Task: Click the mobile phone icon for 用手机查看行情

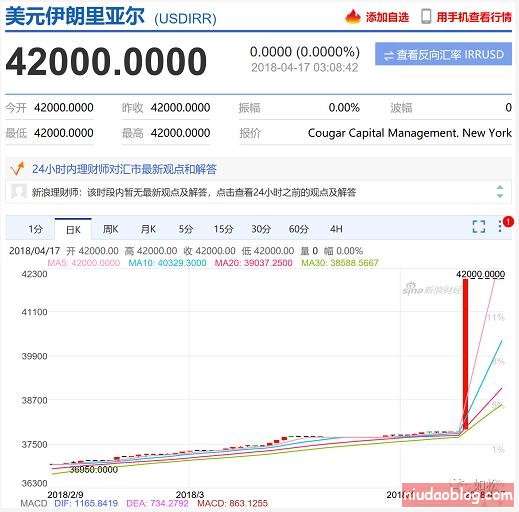Action: (426, 16)
